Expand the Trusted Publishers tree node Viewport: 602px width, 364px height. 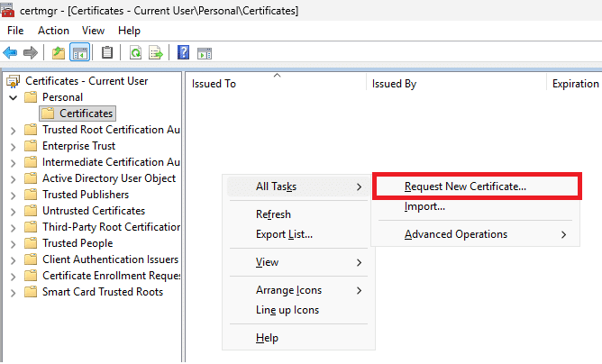[13, 195]
